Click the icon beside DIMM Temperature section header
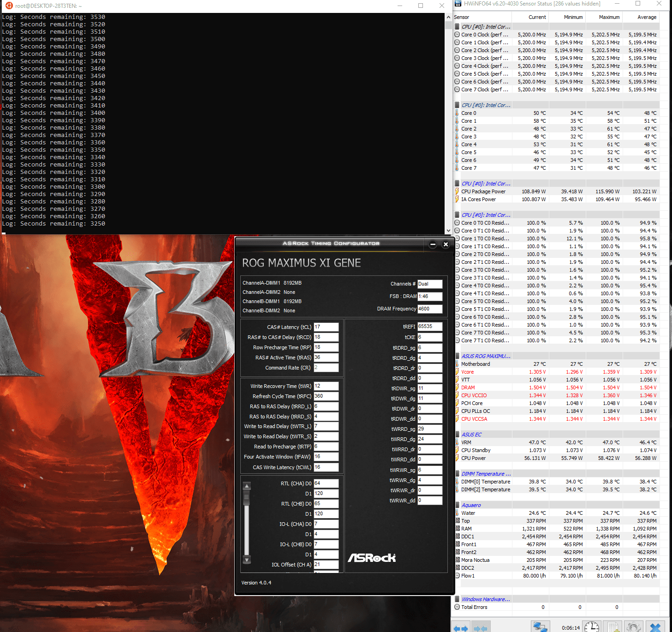 (457, 474)
